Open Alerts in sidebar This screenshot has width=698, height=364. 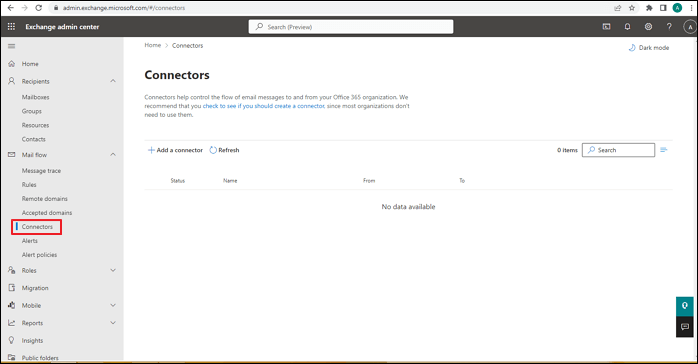pos(30,241)
